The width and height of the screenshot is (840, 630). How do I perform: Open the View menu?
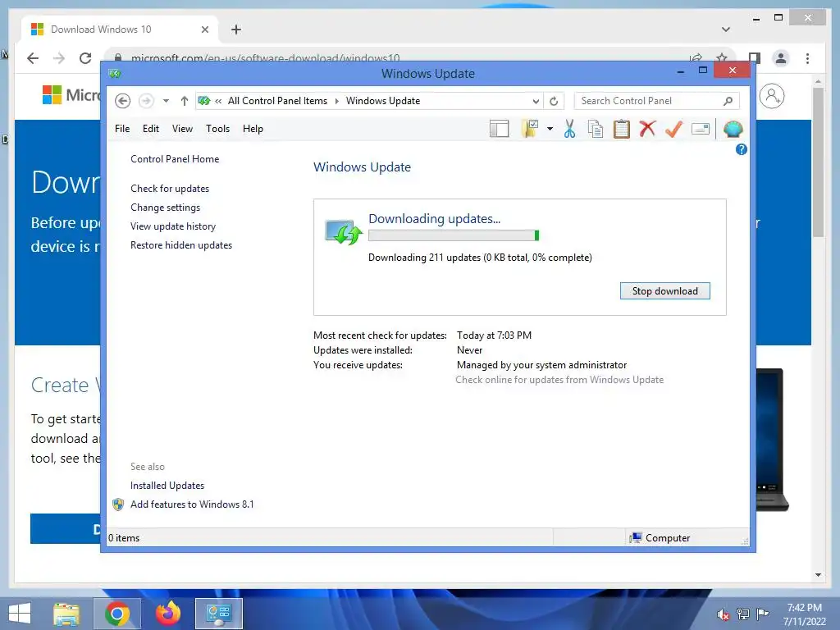(182, 129)
